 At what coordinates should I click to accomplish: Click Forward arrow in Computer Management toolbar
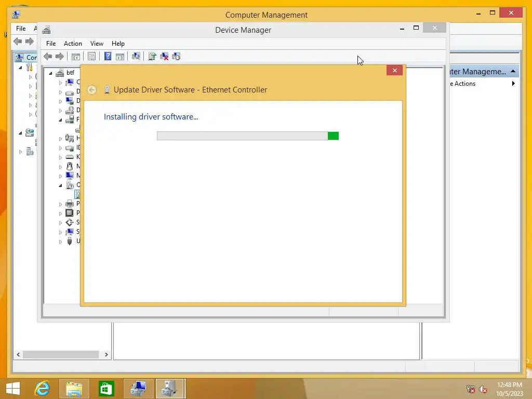coord(30,42)
